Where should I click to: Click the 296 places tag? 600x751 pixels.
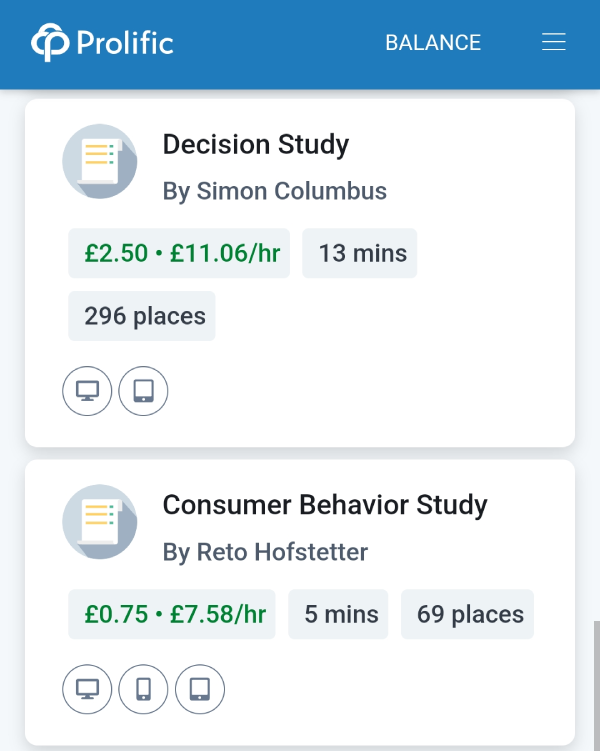click(x=142, y=316)
